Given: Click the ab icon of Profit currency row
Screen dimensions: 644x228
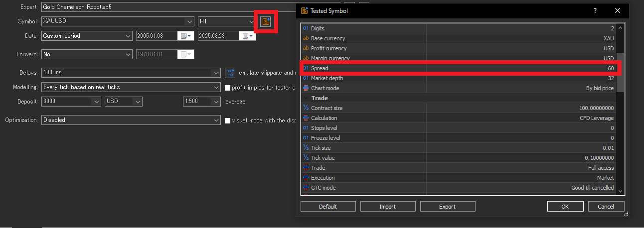Looking at the screenshot, I should [306, 48].
